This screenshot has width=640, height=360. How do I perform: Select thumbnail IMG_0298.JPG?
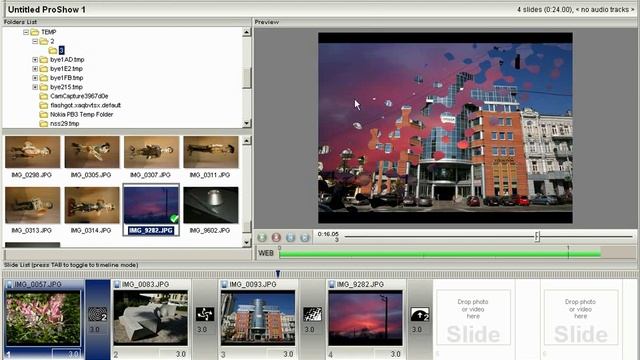point(32,152)
